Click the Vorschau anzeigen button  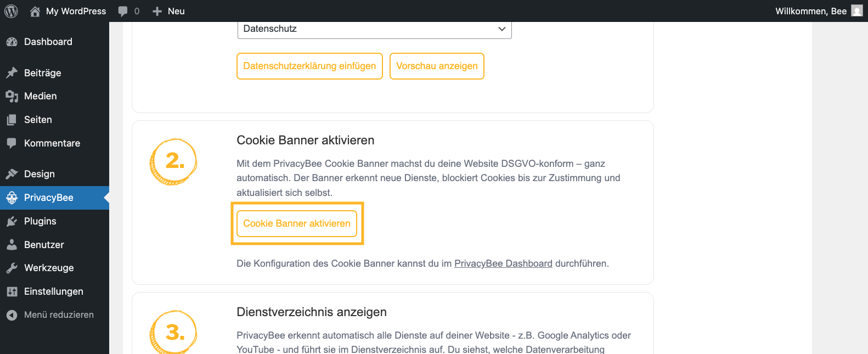click(437, 66)
